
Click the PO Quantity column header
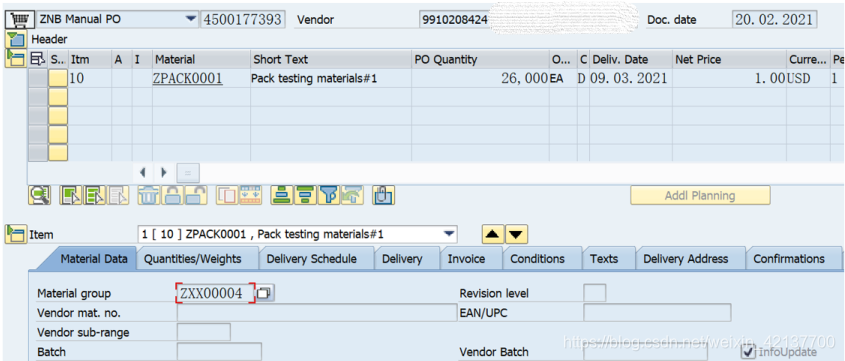(480, 59)
